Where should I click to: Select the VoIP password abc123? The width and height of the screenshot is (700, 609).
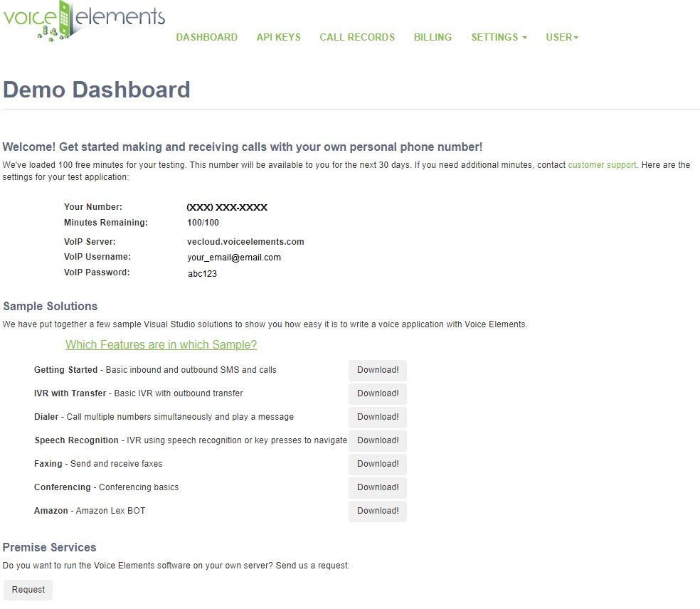click(202, 274)
